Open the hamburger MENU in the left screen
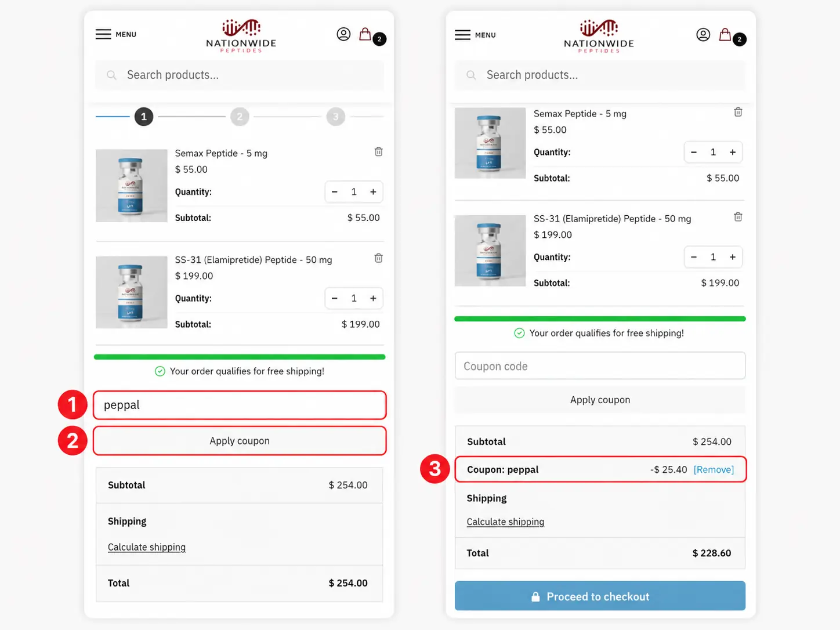 pyautogui.click(x=115, y=34)
